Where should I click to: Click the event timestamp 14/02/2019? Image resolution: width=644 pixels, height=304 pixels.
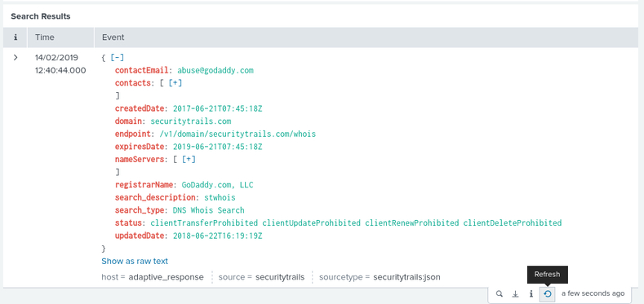pos(56,57)
